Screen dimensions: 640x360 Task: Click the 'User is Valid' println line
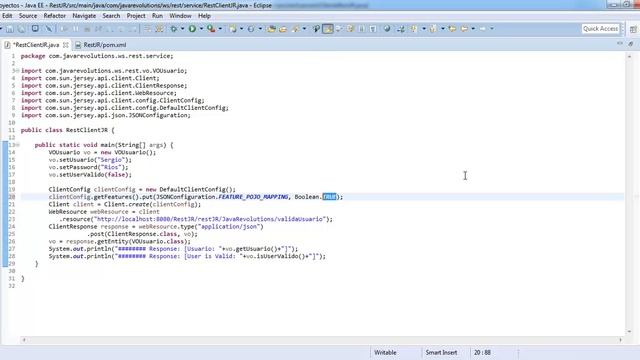[x=187, y=256]
